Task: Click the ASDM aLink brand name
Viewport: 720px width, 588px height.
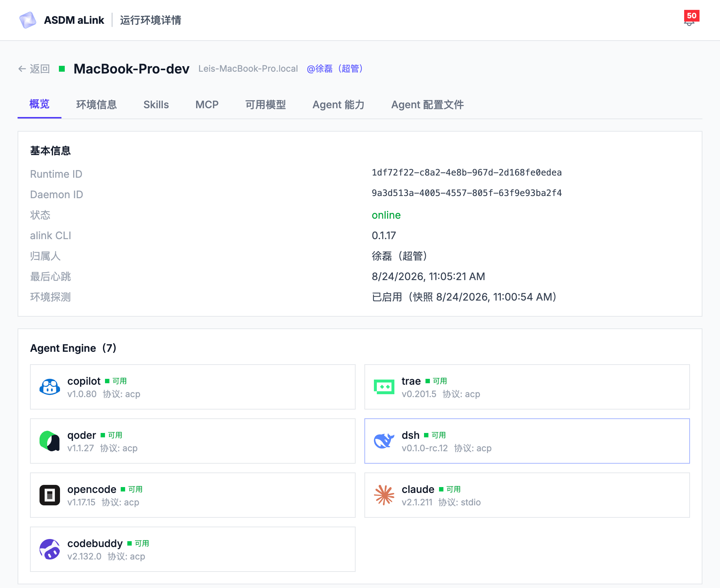Action: 74,20
